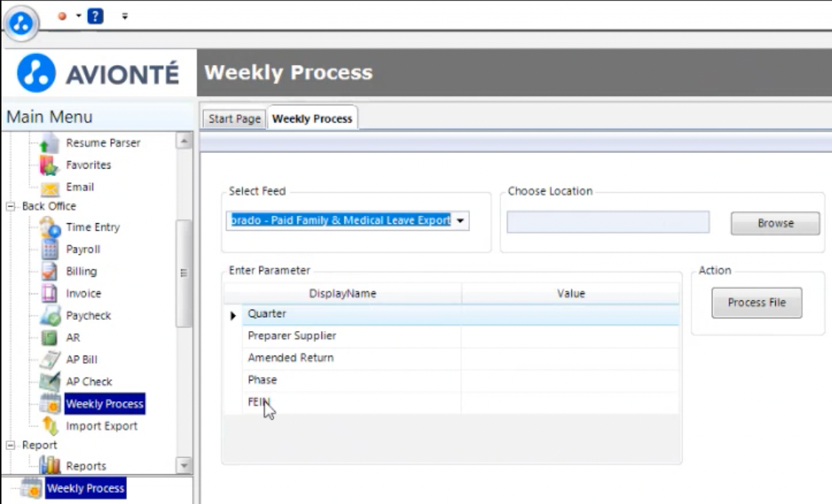
Task: Select the FEIN parameter row
Action: (x=451, y=402)
